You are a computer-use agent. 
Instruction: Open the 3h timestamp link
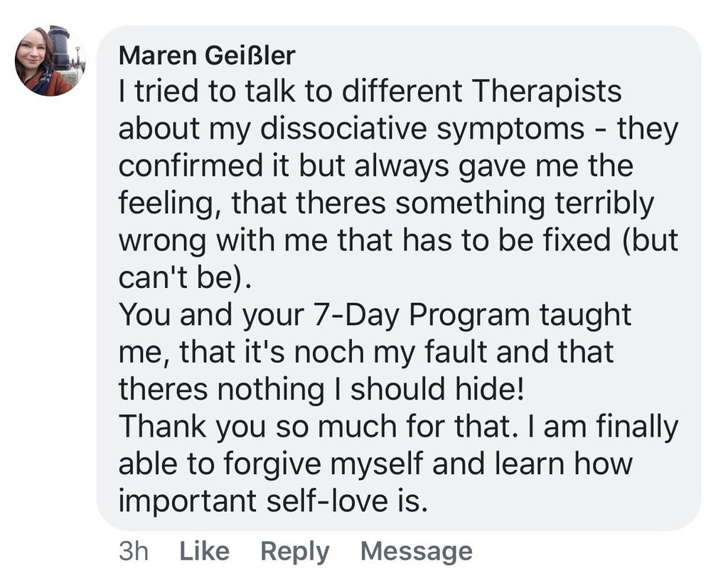(x=133, y=551)
